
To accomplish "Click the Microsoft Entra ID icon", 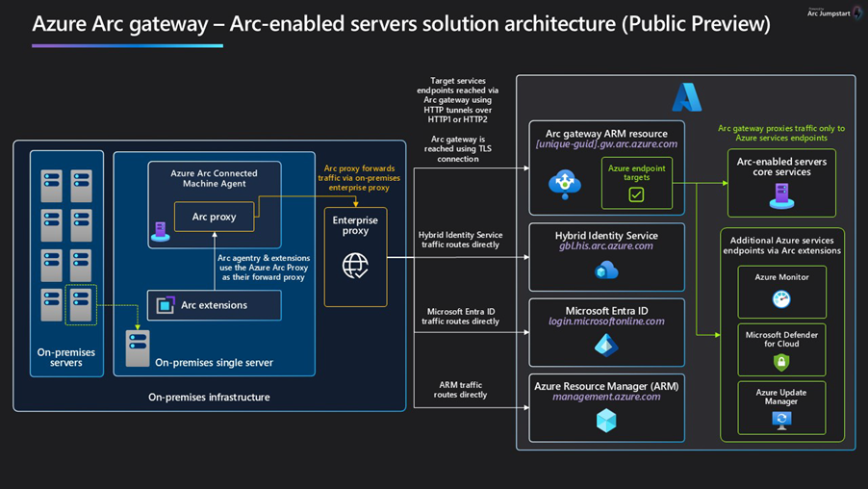I will [x=606, y=346].
